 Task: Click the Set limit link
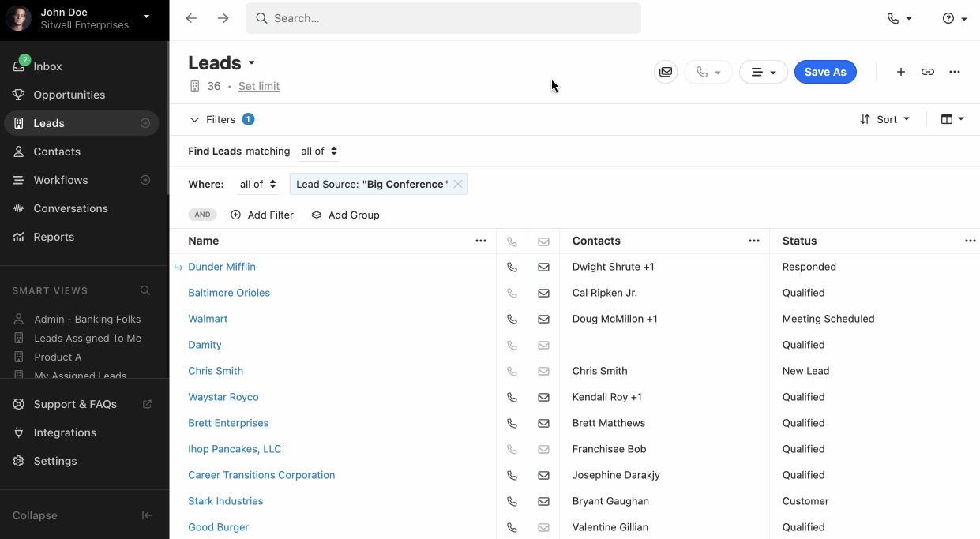(259, 86)
